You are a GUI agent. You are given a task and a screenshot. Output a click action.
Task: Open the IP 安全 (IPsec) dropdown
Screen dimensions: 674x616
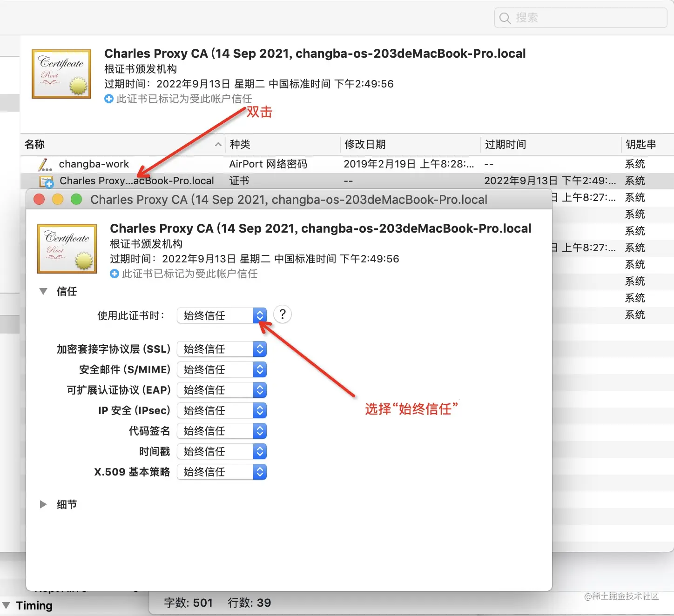[222, 410]
